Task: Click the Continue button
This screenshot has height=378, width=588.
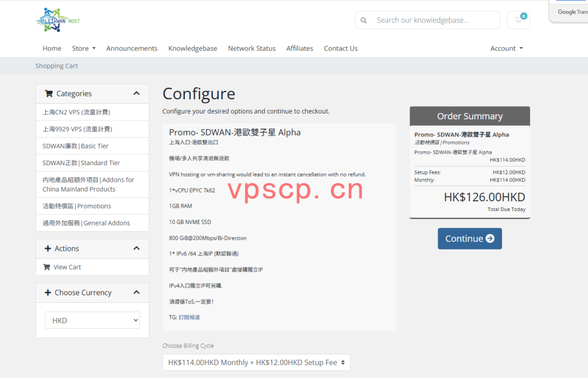Action: click(470, 239)
